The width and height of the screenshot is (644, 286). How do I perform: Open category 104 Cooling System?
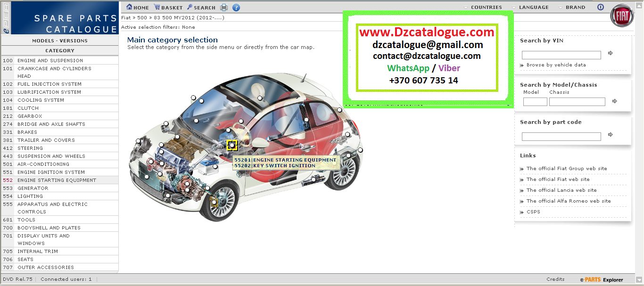(60, 100)
